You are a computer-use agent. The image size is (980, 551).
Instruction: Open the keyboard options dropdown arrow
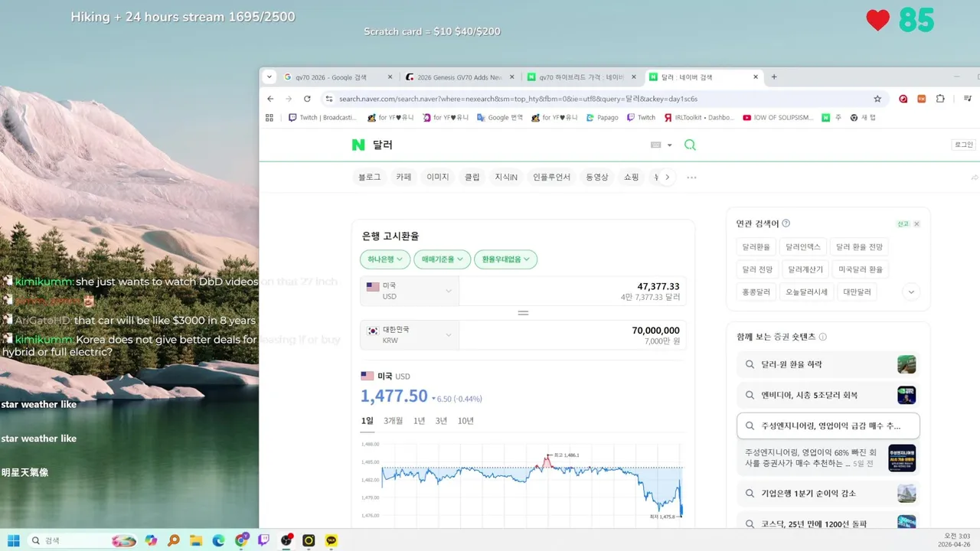(669, 145)
